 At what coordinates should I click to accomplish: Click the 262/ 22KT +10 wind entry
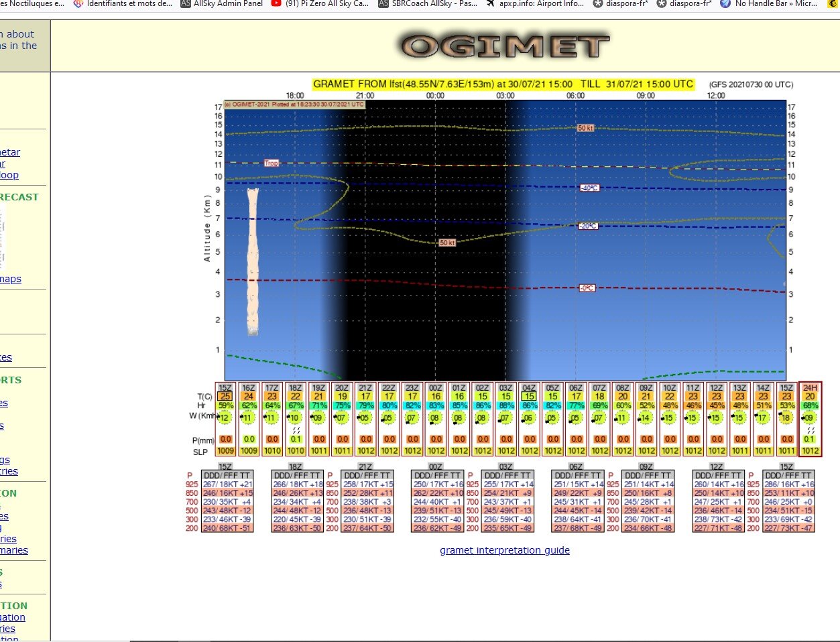point(438,493)
